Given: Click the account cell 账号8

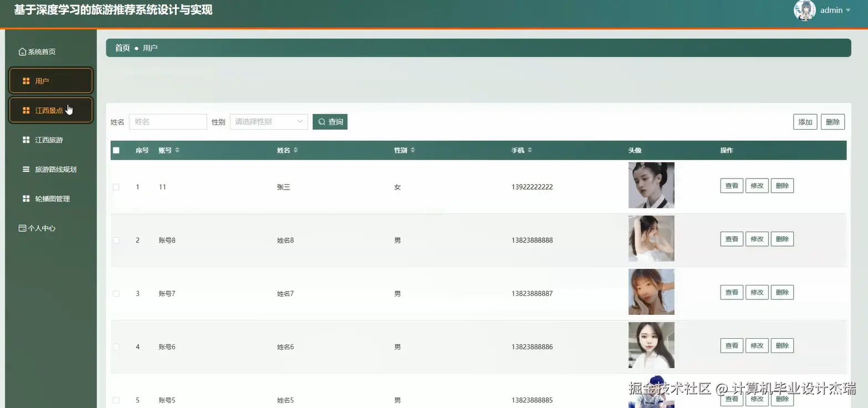Looking at the screenshot, I should pyautogui.click(x=167, y=240).
